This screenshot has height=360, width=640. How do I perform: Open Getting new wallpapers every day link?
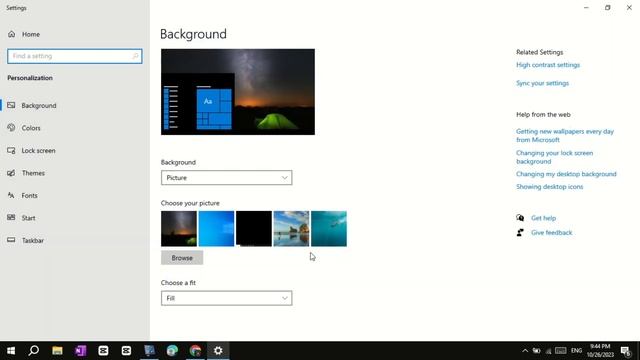pyautogui.click(x=565, y=136)
